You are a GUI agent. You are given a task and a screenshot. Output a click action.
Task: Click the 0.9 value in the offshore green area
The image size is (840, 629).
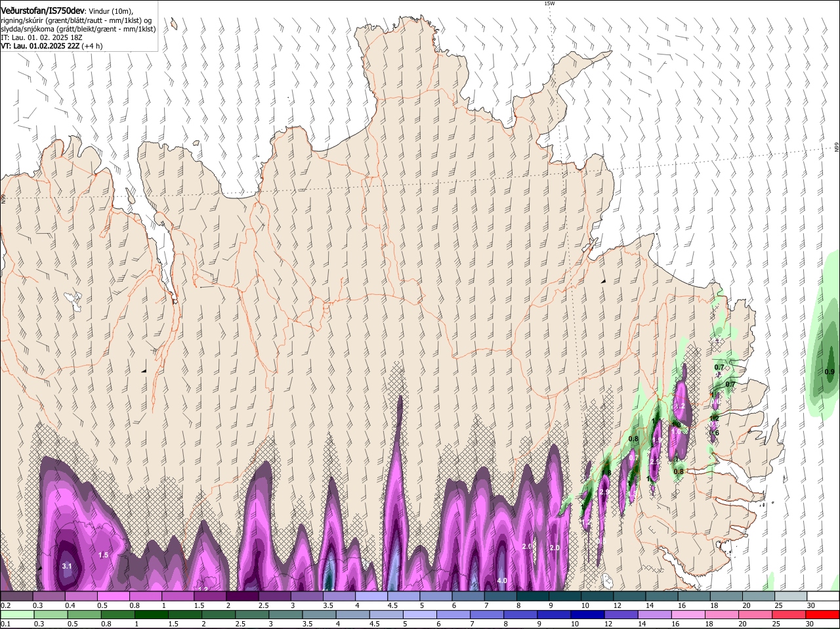829,372
